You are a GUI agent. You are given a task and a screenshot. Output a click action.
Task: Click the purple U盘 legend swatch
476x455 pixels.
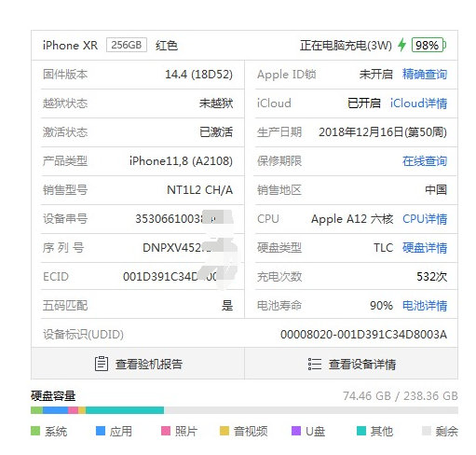296,431
